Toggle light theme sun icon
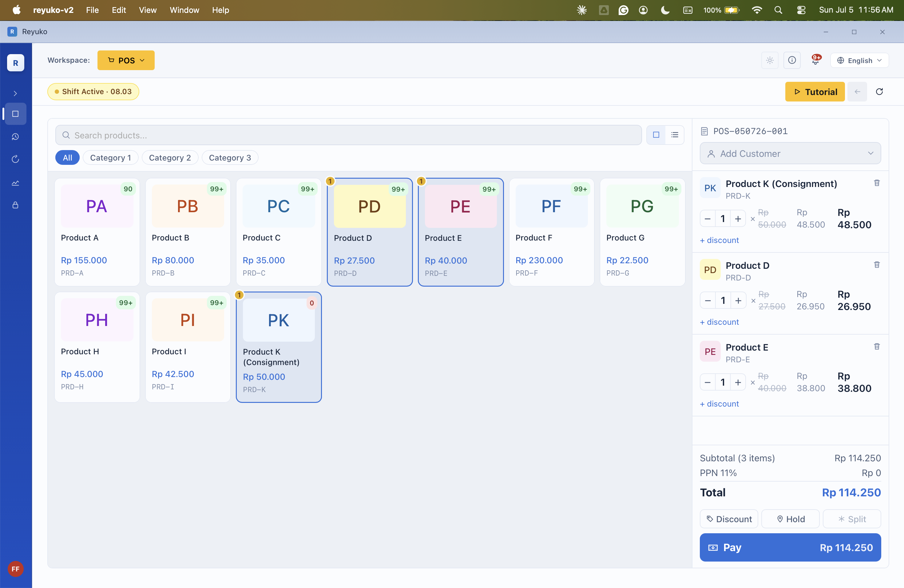The height and width of the screenshot is (588, 904). [770, 60]
